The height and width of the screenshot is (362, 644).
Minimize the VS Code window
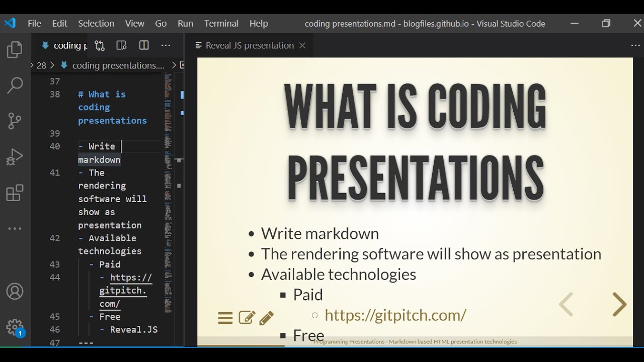click(575, 23)
